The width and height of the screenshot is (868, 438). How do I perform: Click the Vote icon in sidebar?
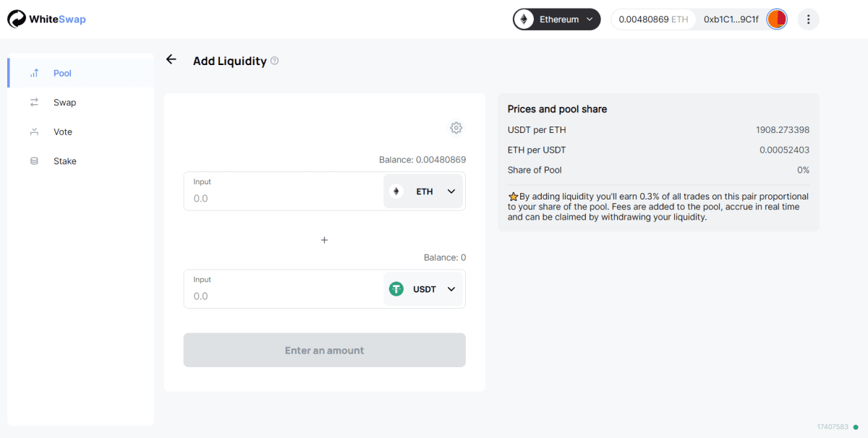34,132
